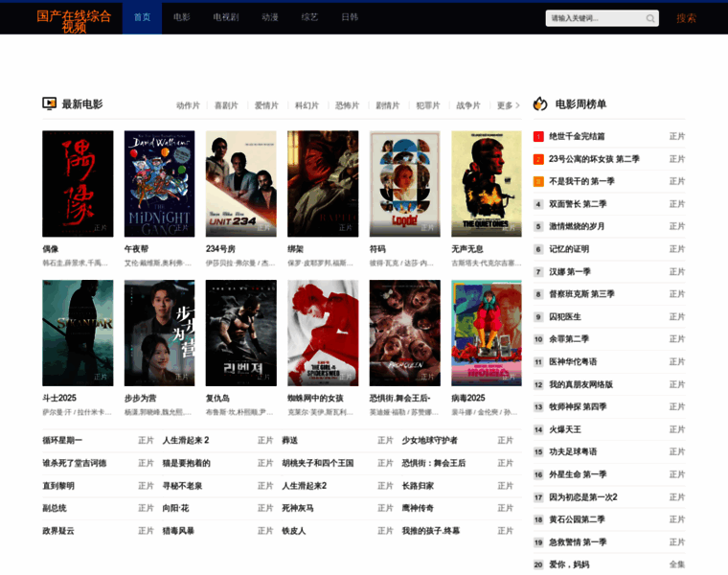Open 死神灰马 list entry
The height and width of the screenshot is (575, 728).
click(298, 508)
